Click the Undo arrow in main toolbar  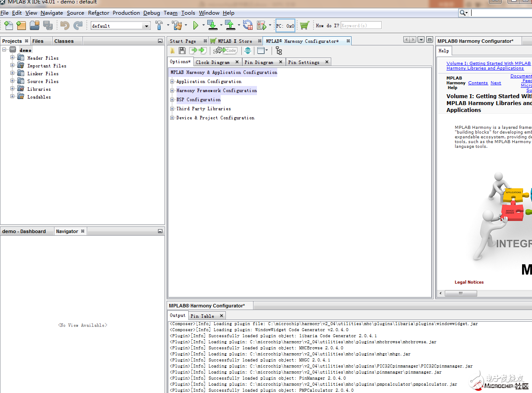(x=65, y=26)
